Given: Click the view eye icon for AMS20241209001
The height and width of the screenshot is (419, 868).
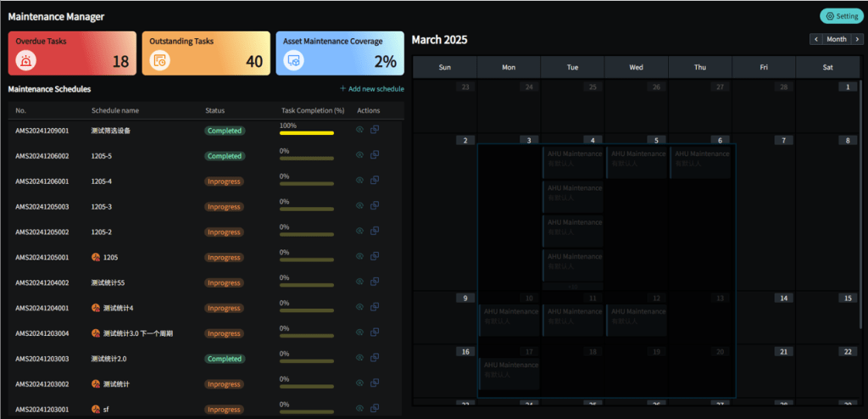Looking at the screenshot, I should point(359,130).
